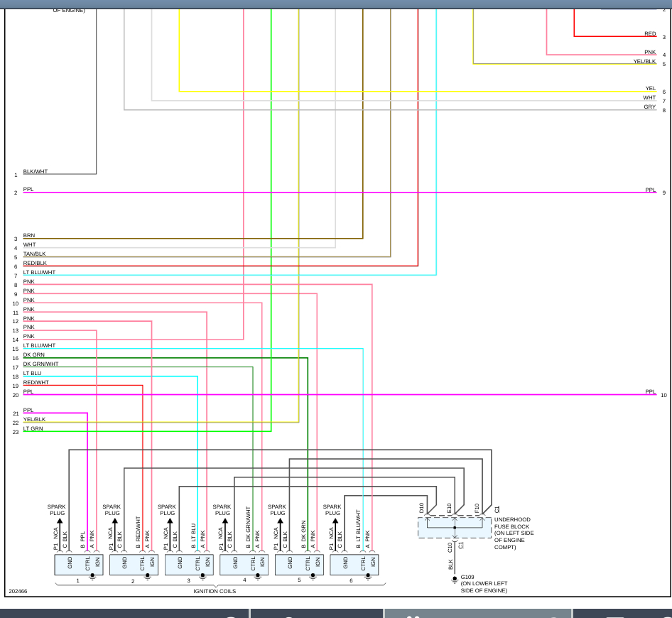672x618 pixels.
Task: Select the LT GRN wire label at pin 23
Action: (x=33, y=428)
